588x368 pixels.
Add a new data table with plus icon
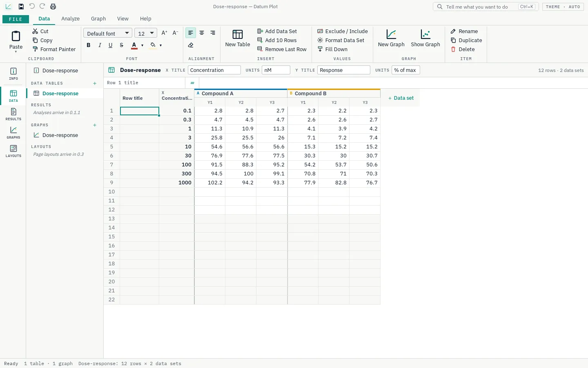pyautogui.click(x=95, y=83)
